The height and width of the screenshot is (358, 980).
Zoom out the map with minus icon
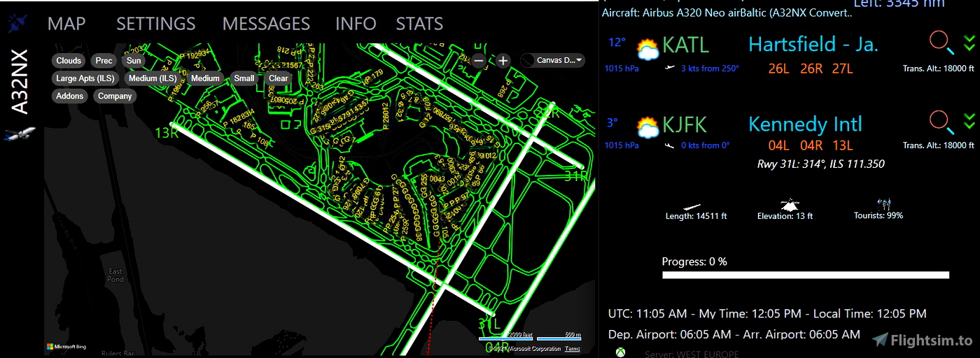pos(479,60)
